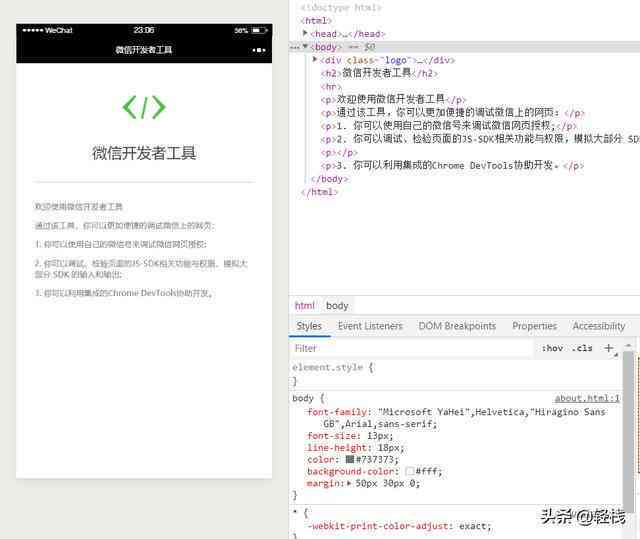Toggle the .cls class editor button
The image size is (640, 539).
(x=582, y=348)
